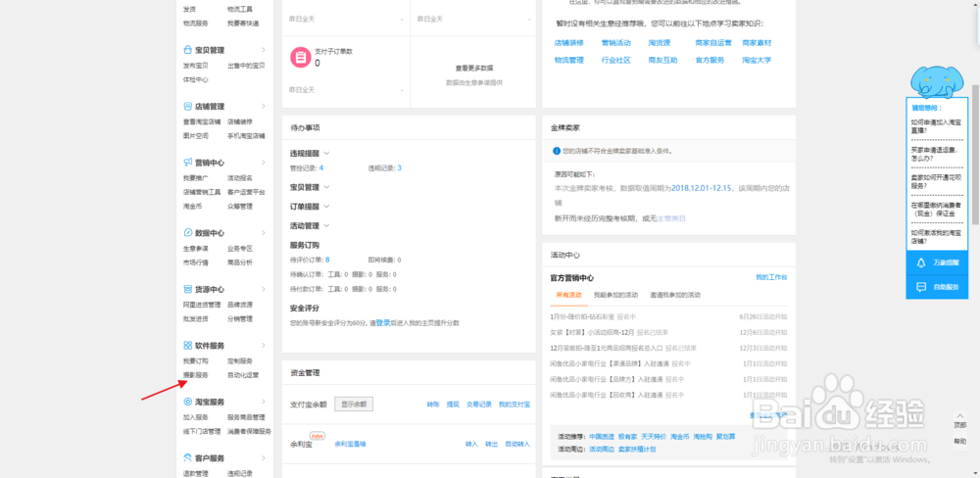The width and height of the screenshot is (980, 478).
Task: Click the 中国质造 activity recommendation link
Action: pyautogui.click(x=602, y=437)
